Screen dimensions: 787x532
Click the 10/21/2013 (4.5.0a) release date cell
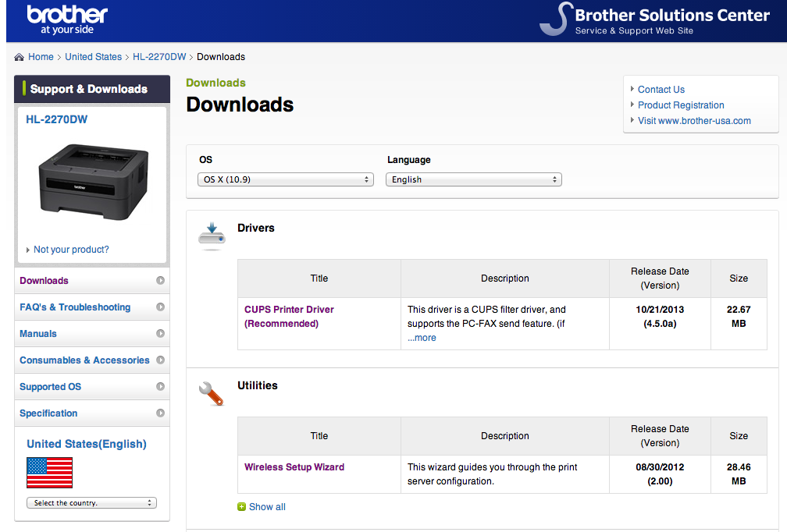(660, 324)
